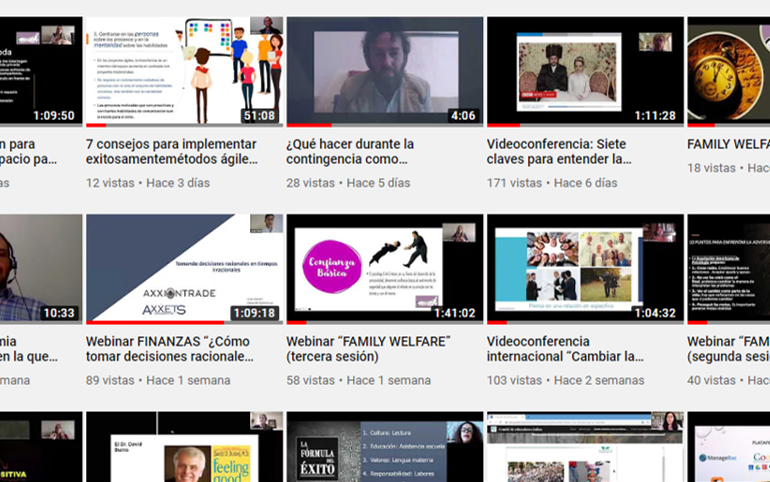The height and width of the screenshot is (482, 770).
Task: Open the second session FAMILY WELFARE thumbnail
Action: [x=728, y=269]
